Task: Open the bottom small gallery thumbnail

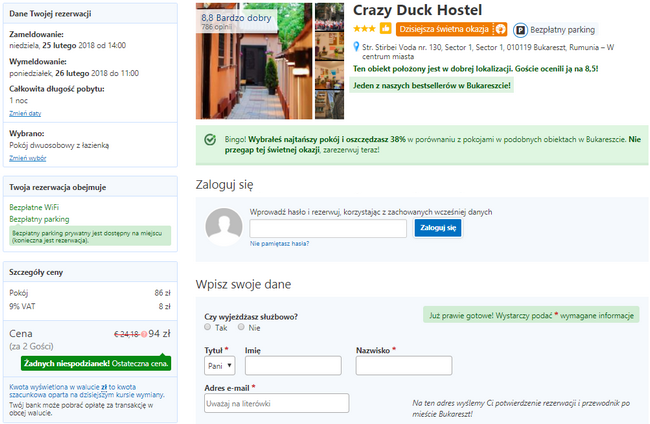Action: coord(330,105)
